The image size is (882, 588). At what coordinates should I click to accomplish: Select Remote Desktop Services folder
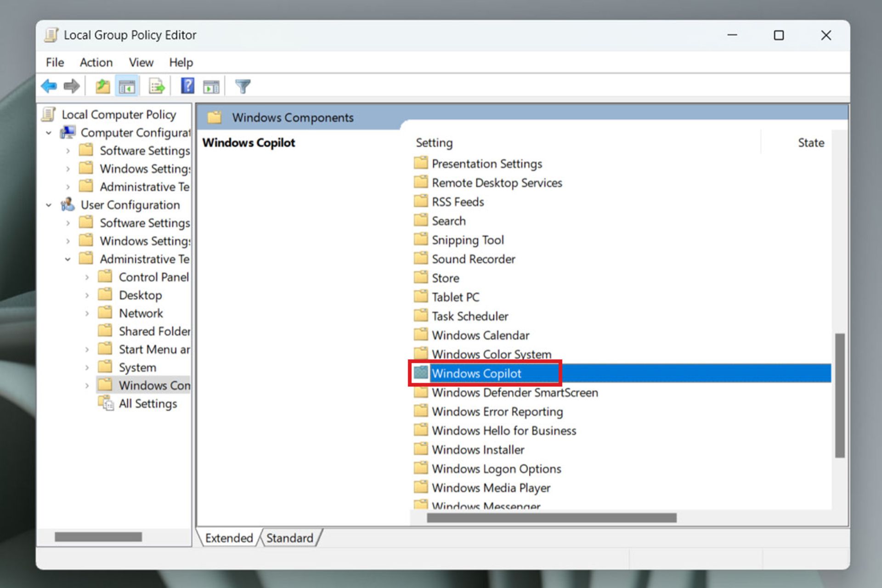tap(488, 183)
